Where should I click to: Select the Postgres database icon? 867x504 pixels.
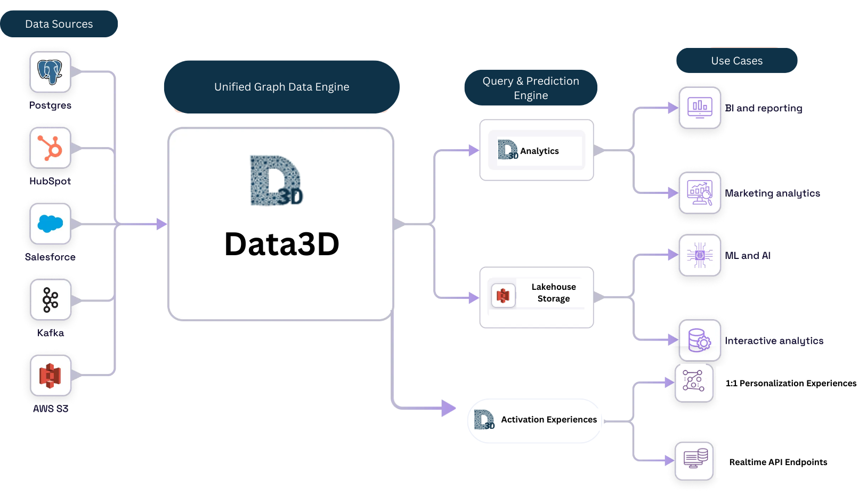click(50, 72)
